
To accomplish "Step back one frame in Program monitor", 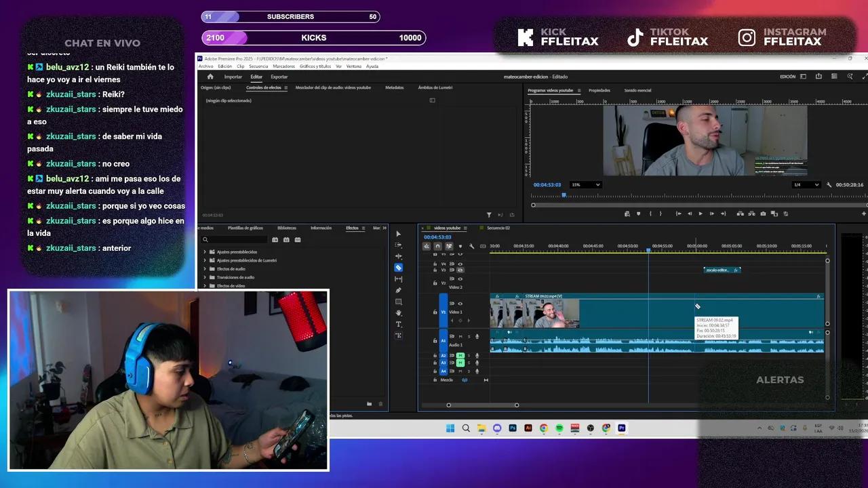I will tap(690, 213).
